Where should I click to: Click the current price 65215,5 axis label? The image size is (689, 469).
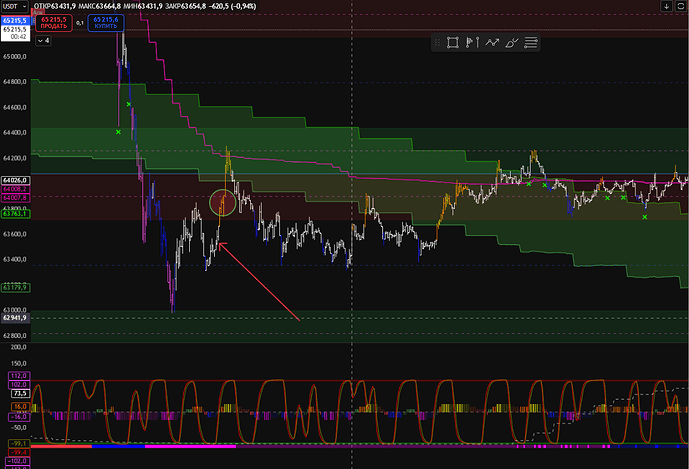[15, 19]
